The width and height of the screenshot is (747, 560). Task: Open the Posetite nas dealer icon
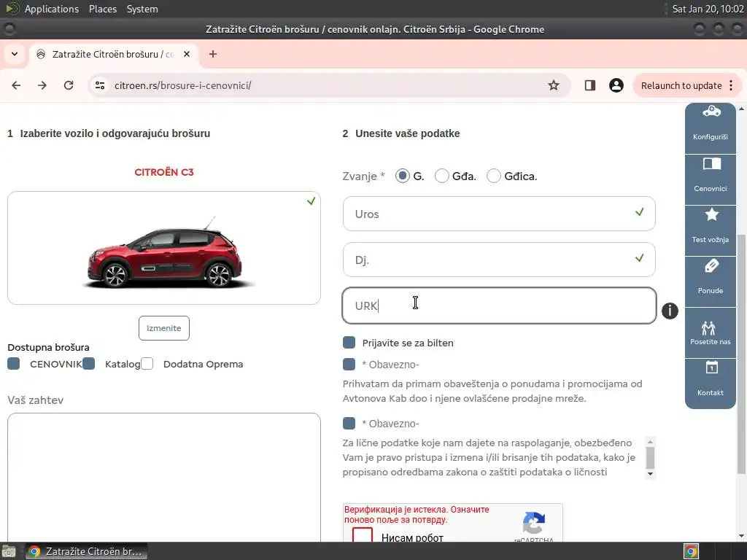tap(708, 327)
